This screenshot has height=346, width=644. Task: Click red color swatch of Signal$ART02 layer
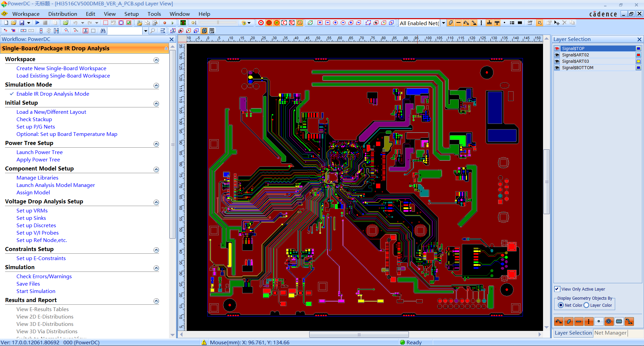[638, 55]
